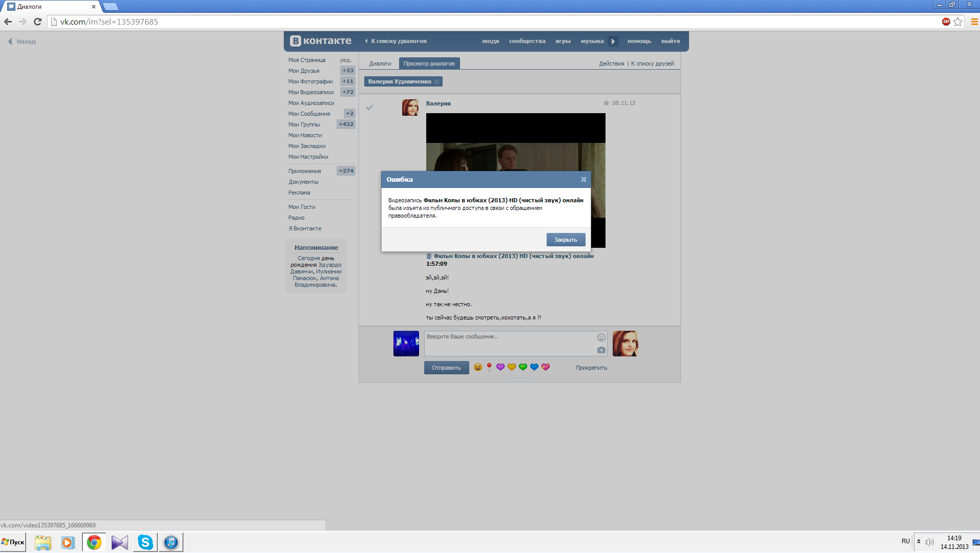Viewport: 980px width, 553px height.
Task: Click the Назад back link at top left
Action: coord(22,41)
